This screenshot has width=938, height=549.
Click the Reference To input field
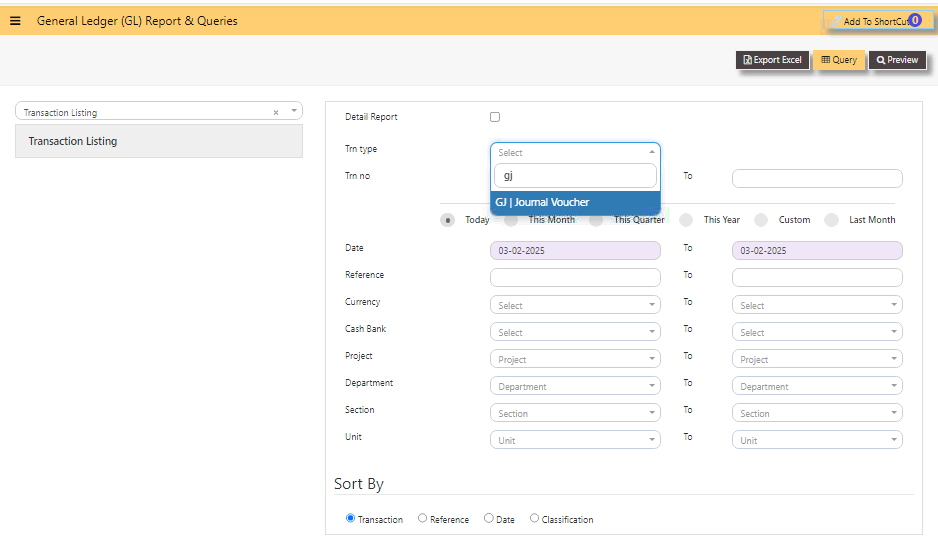(x=817, y=277)
